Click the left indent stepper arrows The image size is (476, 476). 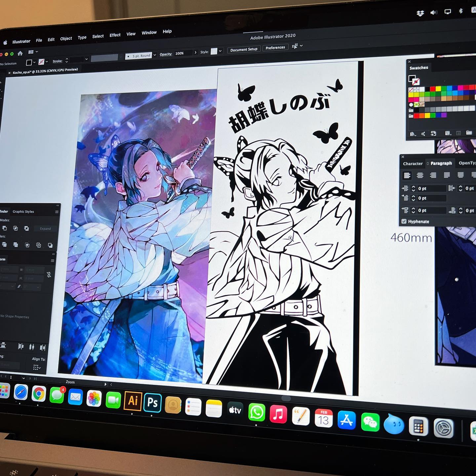(x=413, y=188)
